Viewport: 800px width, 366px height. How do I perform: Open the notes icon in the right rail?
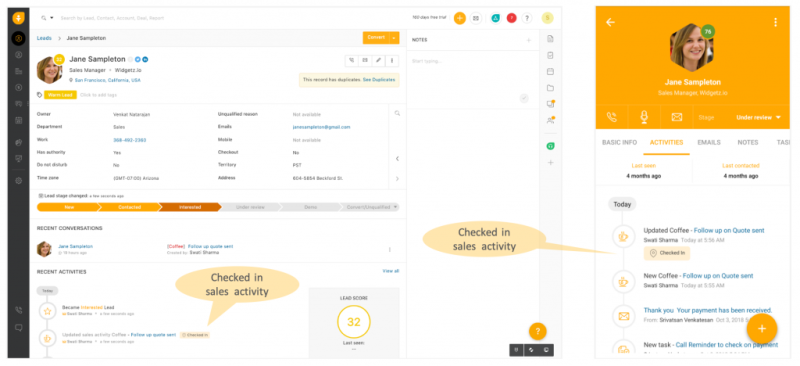coord(550,39)
